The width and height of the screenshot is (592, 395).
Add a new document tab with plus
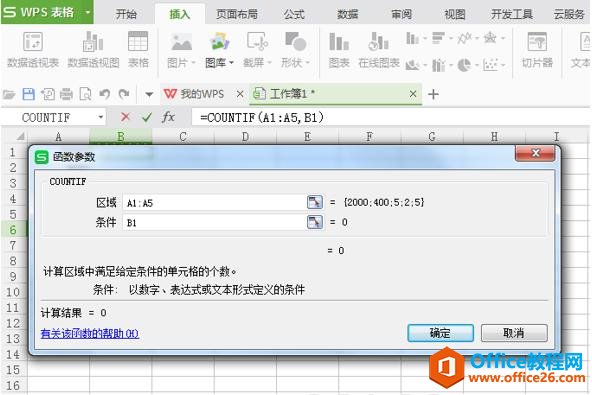433,94
